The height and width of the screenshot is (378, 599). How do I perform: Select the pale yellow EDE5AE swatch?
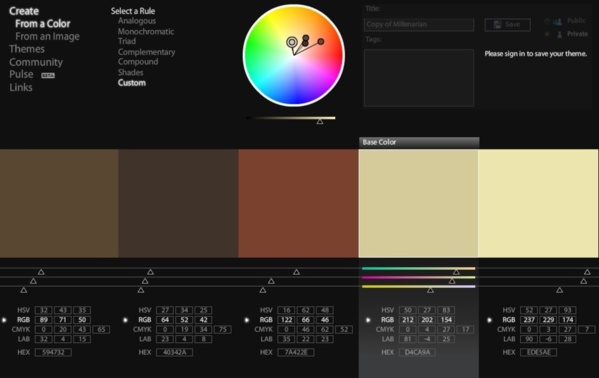538,203
